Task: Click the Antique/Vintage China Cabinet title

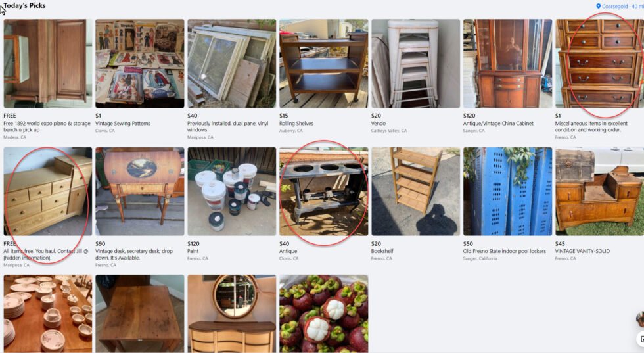Action: 498,124
